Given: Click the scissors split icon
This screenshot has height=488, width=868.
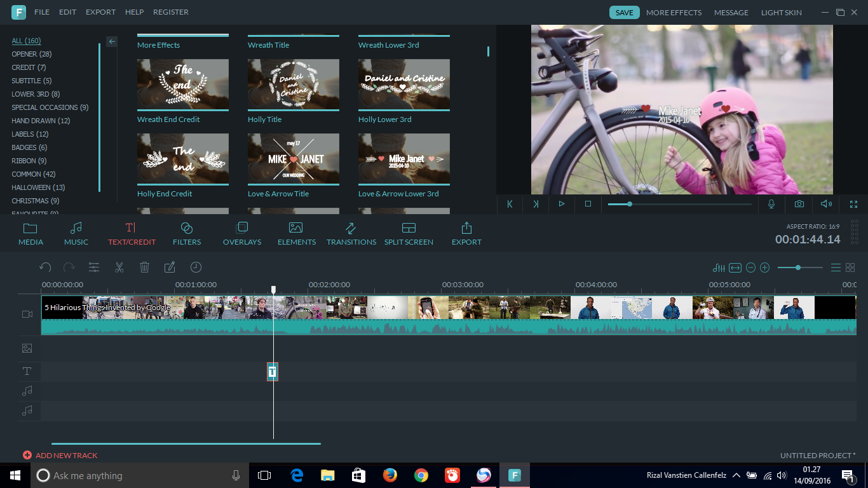Looking at the screenshot, I should (x=119, y=268).
